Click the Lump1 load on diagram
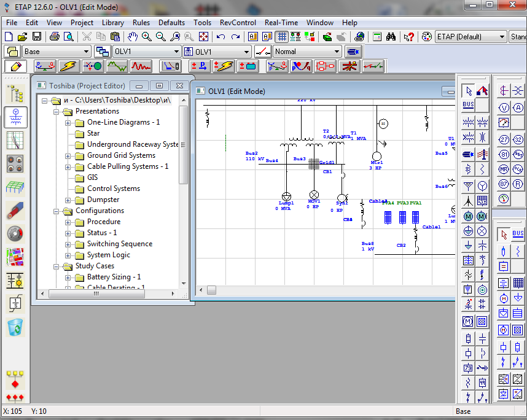The height and width of the screenshot is (420, 527). [x=286, y=196]
